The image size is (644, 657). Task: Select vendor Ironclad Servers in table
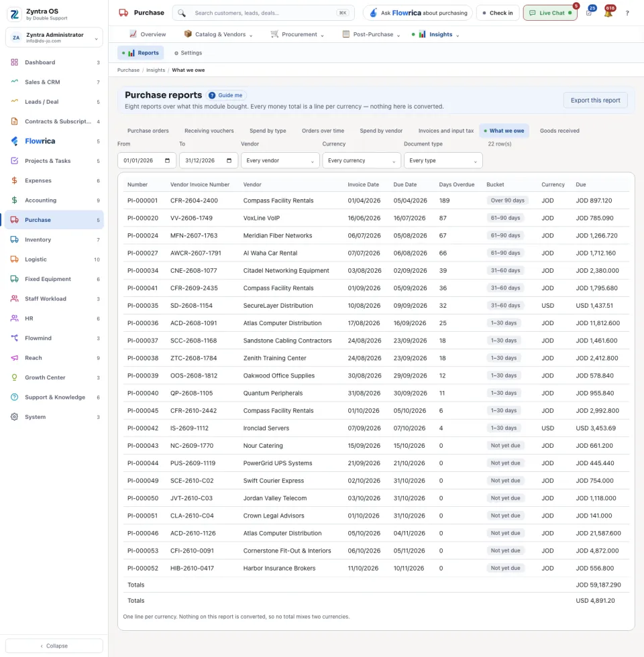click(x=266, y=428)
